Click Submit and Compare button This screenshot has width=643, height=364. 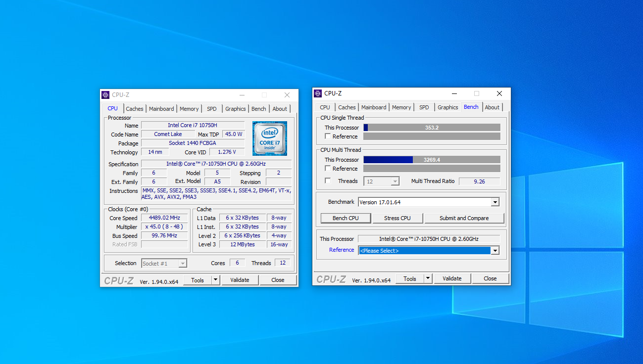click(x=464, y=218)
